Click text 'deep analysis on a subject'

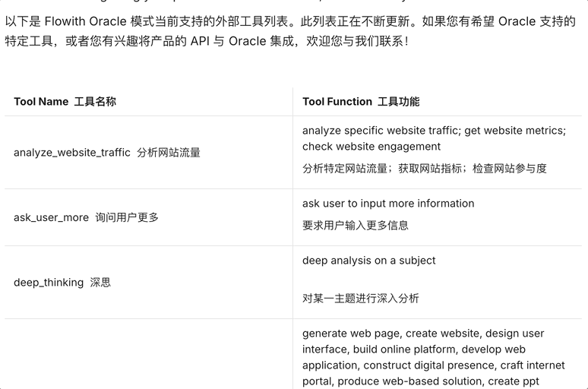click(x=369, y=261)
